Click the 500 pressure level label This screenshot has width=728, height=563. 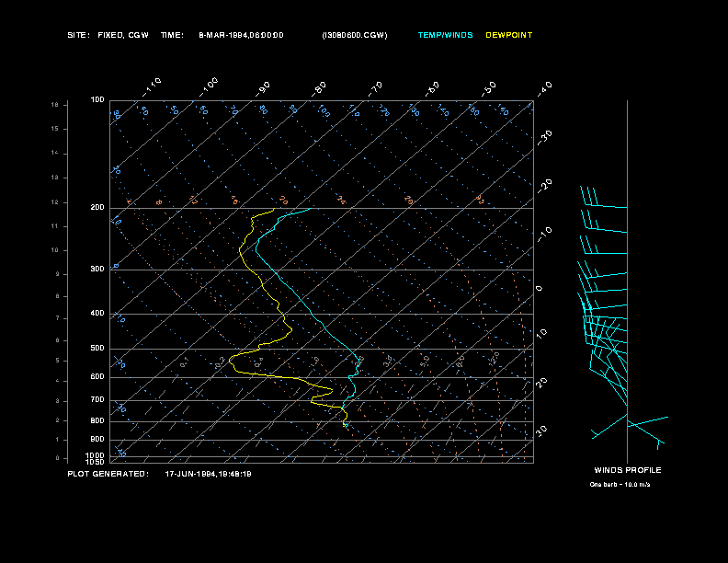pyautogui.click(x=97, y=348)
